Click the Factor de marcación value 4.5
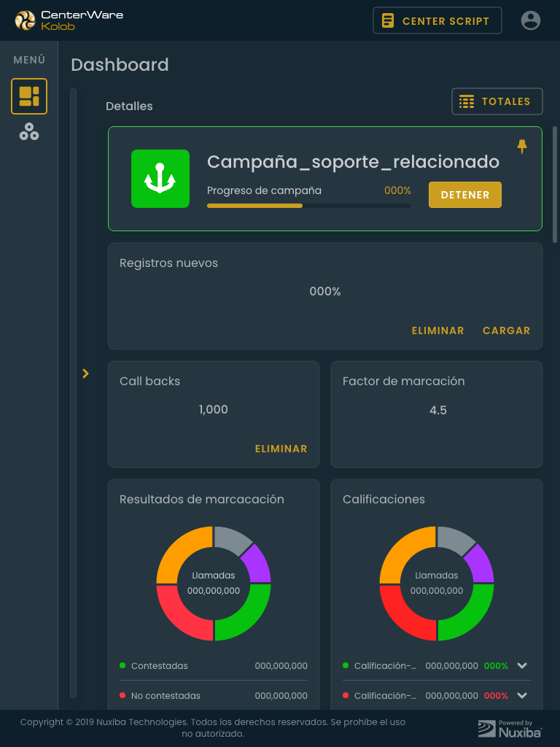Screen dimensions: 560x747 pos(438,410)
